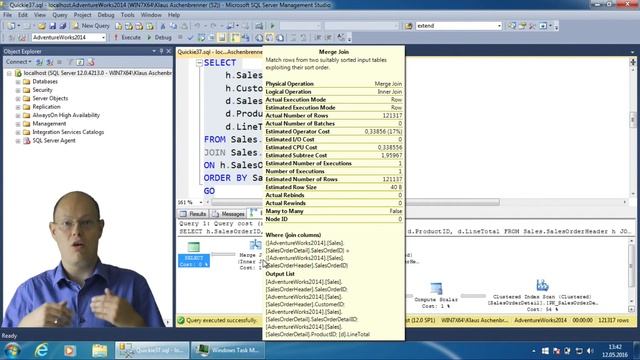Click the editor horizontal scrollbar
Screen dimensions: 640x360
[355, 202]
